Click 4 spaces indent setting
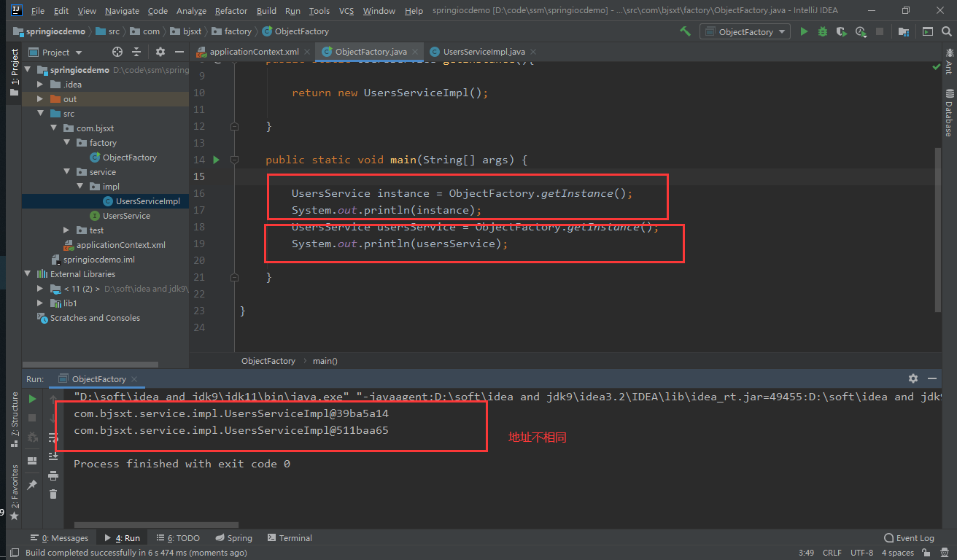Viewport: 957px width, 560px height. 897,553
